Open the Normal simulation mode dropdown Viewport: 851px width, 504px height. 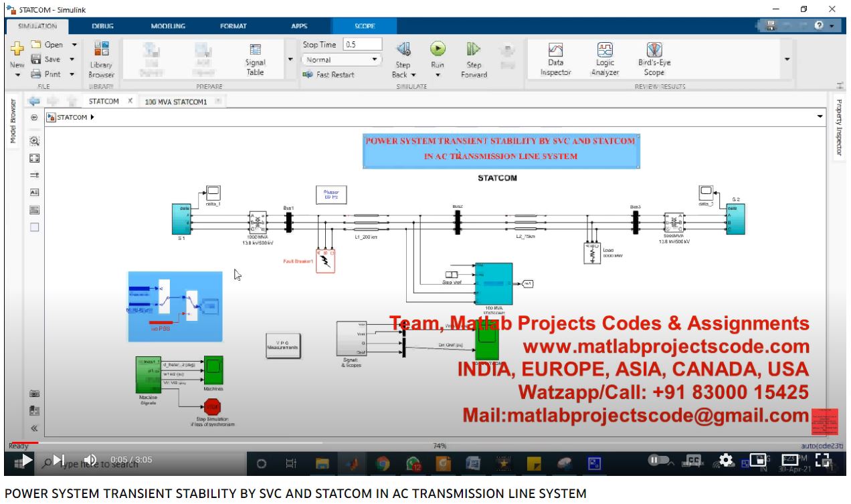point(342,59)
